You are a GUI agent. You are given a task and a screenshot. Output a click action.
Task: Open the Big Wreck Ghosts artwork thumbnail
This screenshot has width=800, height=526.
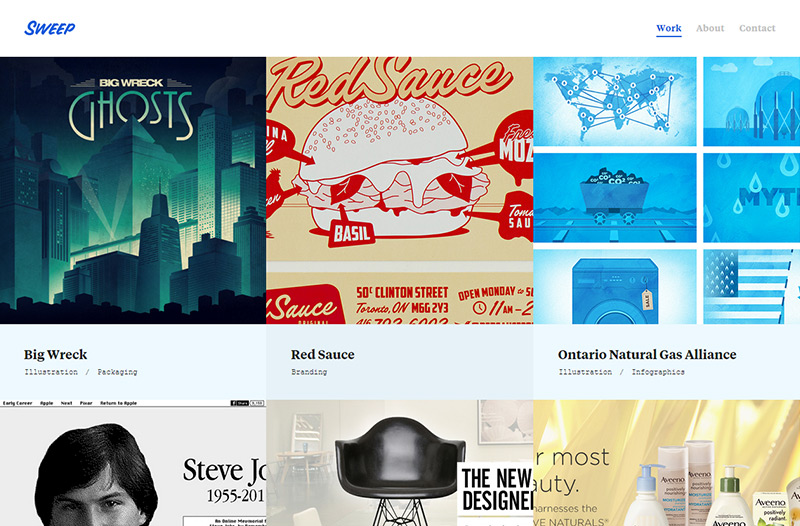pos(133,190)
